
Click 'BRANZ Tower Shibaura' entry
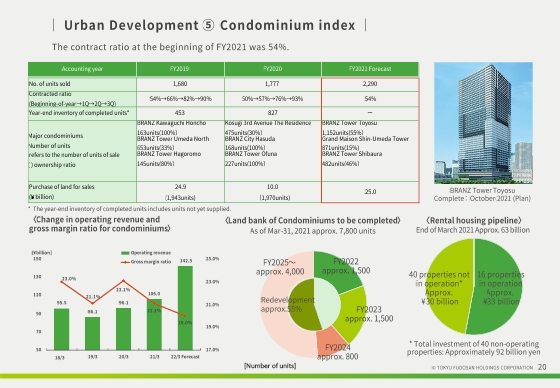click(352, 154)
